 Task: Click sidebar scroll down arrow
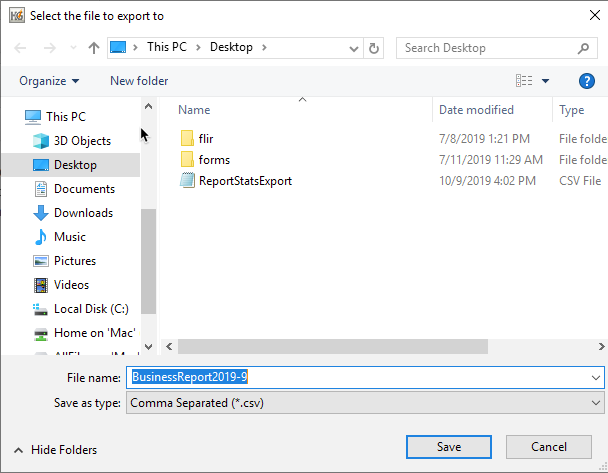(x=148, y=346)
